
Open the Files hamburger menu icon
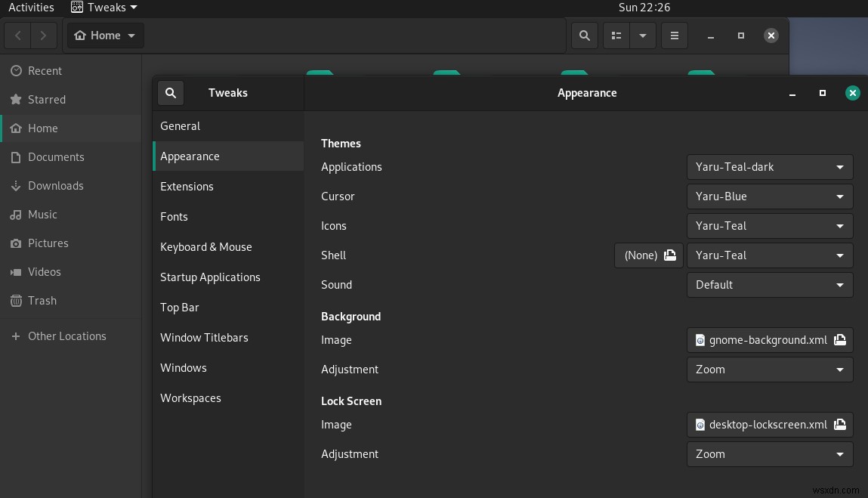pos(674,35)
